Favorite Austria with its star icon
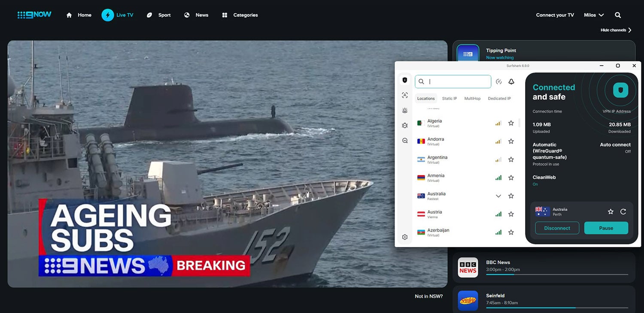 pyautogui.click(x=511, y=214)
